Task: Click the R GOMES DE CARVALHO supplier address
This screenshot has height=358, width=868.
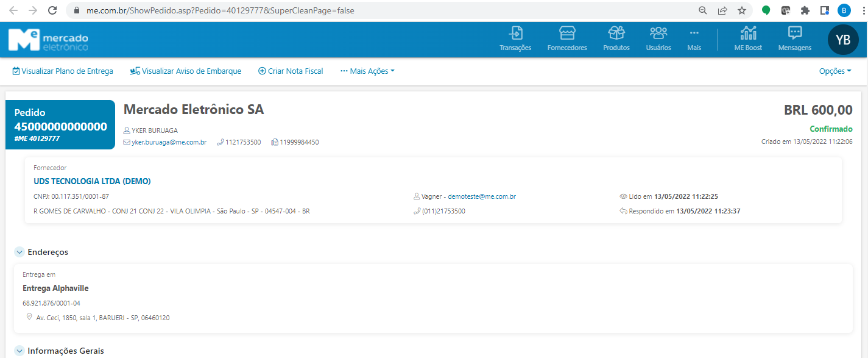Action: (x=172, y=211)
